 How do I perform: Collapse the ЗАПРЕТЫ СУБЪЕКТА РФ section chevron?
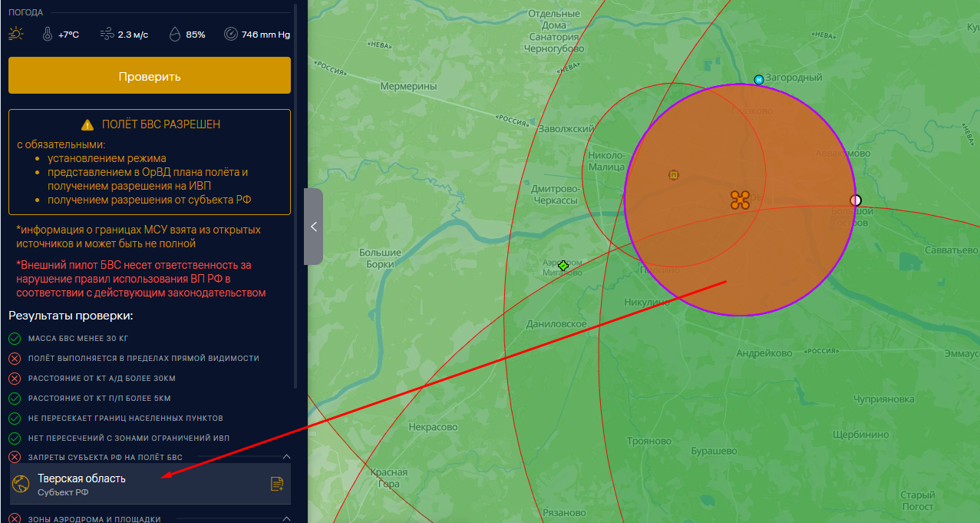pyautogui.click(x=286, y=458)
